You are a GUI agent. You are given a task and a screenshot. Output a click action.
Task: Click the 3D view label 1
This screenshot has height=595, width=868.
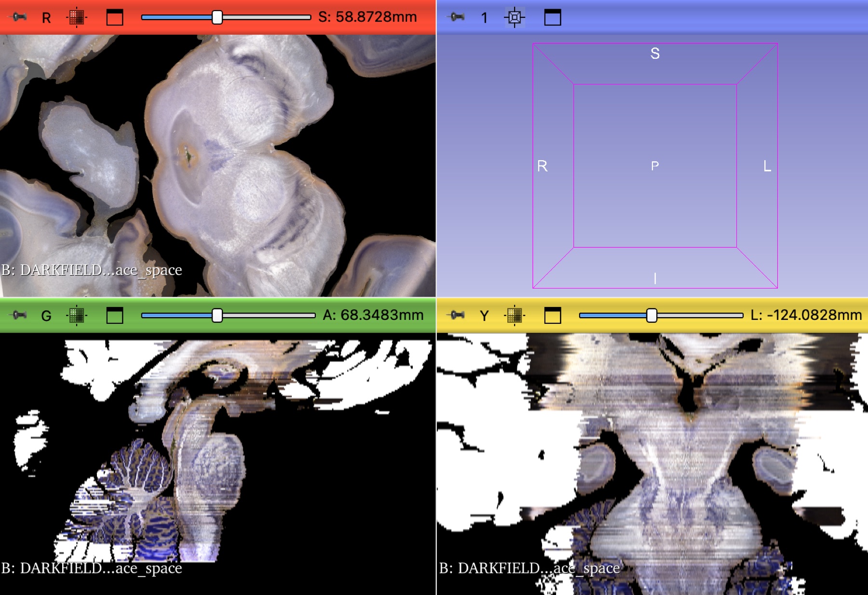(x=484, y=18)
